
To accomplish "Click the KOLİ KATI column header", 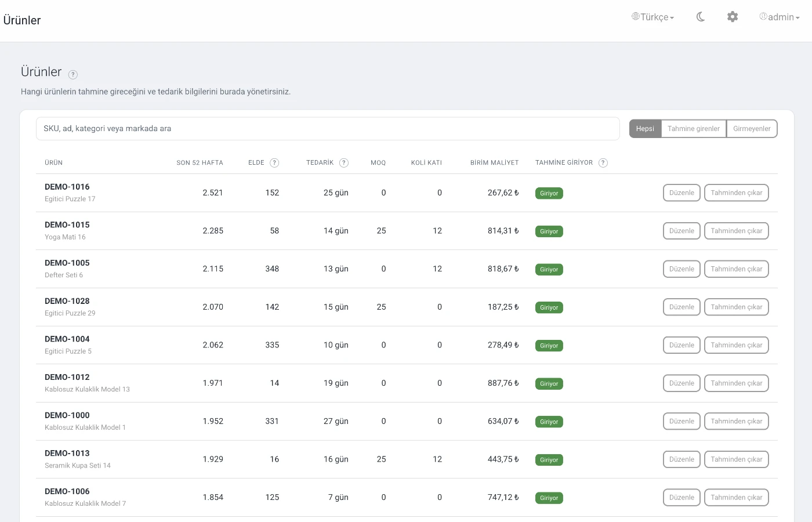I will [426, 163].
